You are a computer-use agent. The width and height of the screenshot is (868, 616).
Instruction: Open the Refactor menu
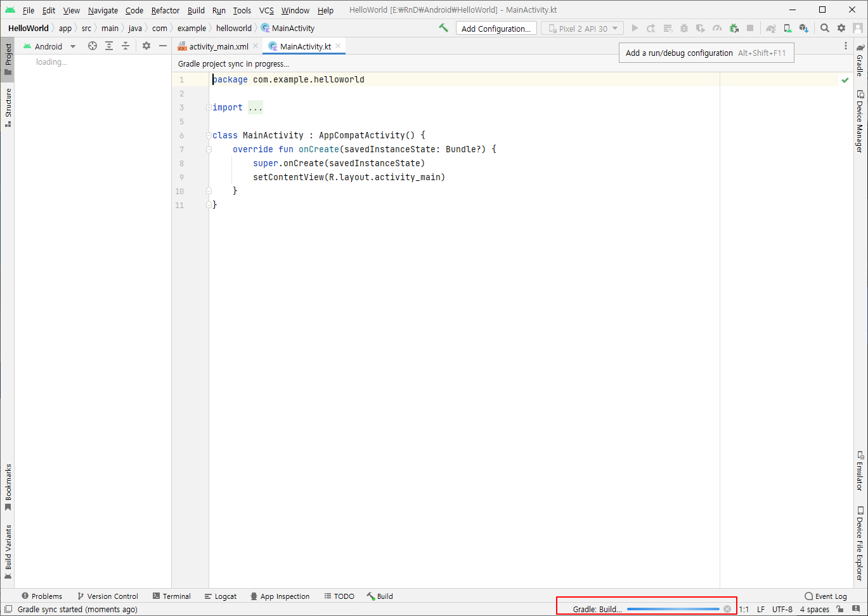tap(165, 10)
